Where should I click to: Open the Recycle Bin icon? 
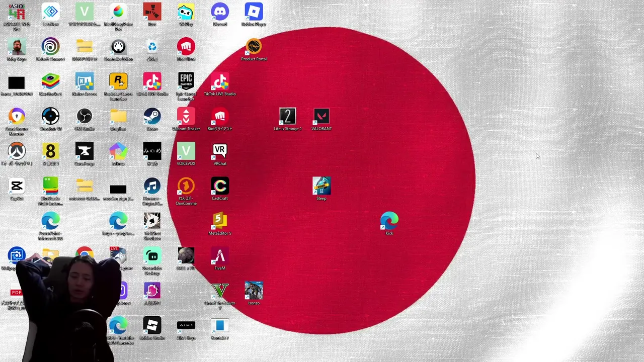(x=152, y=47)
